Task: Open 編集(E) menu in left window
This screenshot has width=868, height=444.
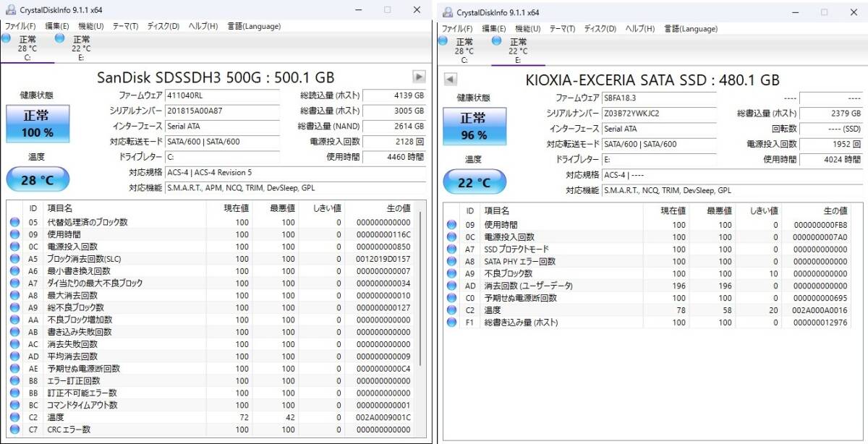Action: coord(57,26)
